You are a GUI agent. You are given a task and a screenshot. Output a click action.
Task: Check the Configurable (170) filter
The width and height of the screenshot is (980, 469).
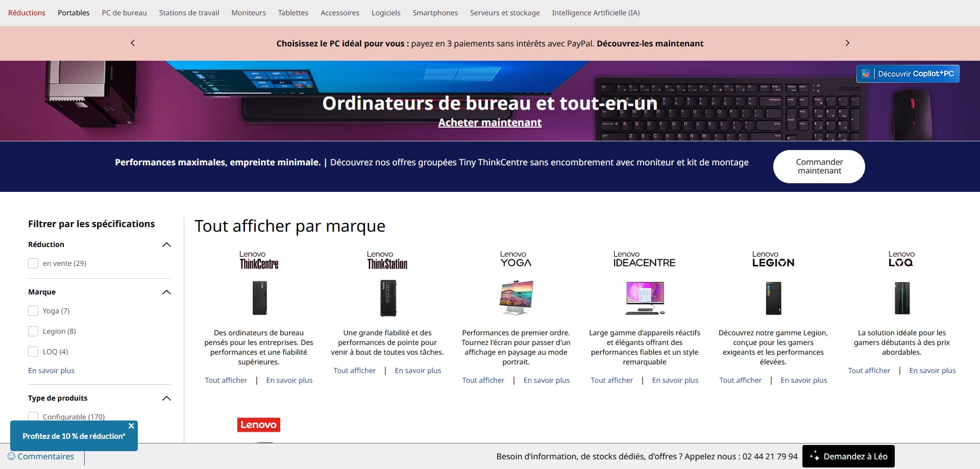pyautogui.click(x=33, y=416)
